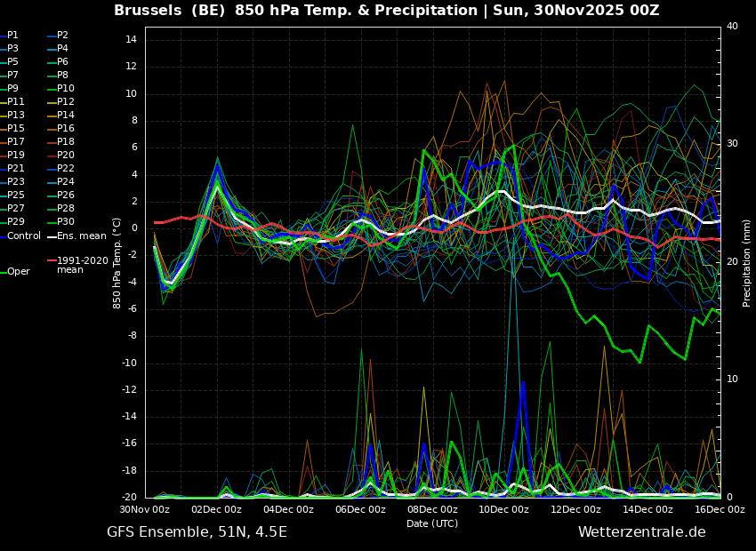Click the Wetterzentrale.de watermark text
The height and width of the screenshot is (551, 756).
[x=641, y=532]
